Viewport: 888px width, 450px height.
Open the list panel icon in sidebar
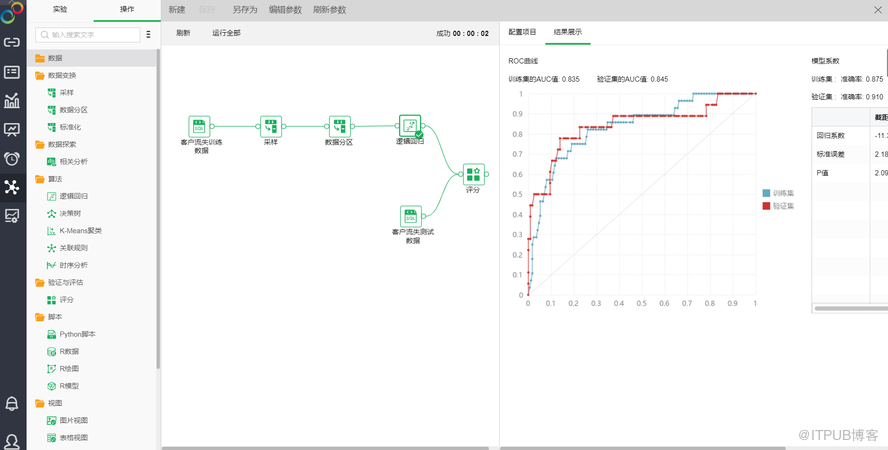click(x=11, y=72)
